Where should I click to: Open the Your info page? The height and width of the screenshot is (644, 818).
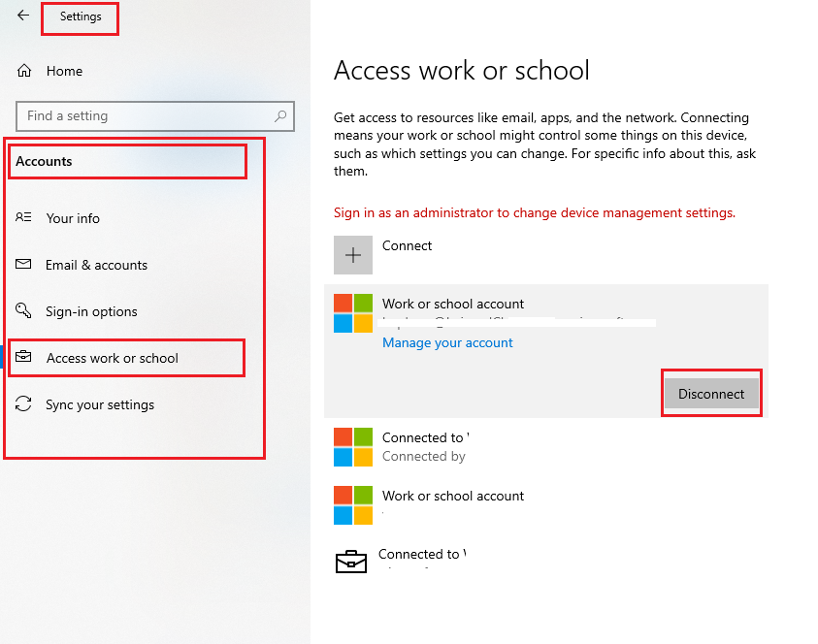pos(73,218)
